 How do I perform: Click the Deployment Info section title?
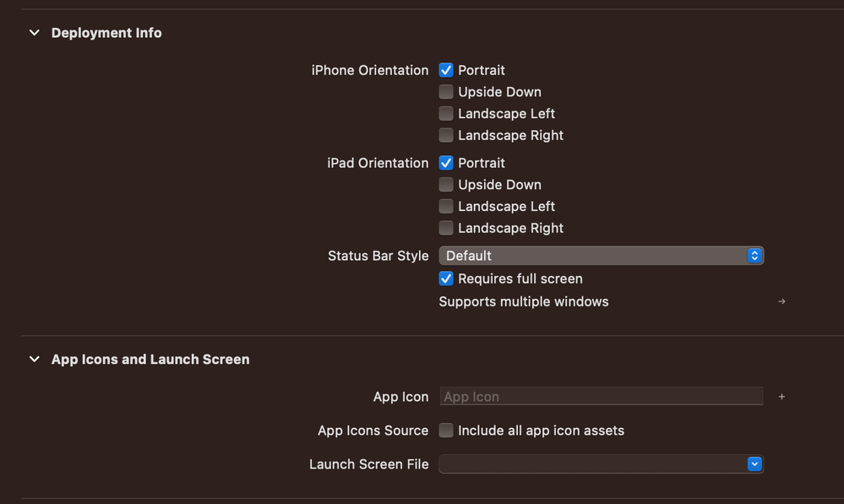click(x=106, y=33)
